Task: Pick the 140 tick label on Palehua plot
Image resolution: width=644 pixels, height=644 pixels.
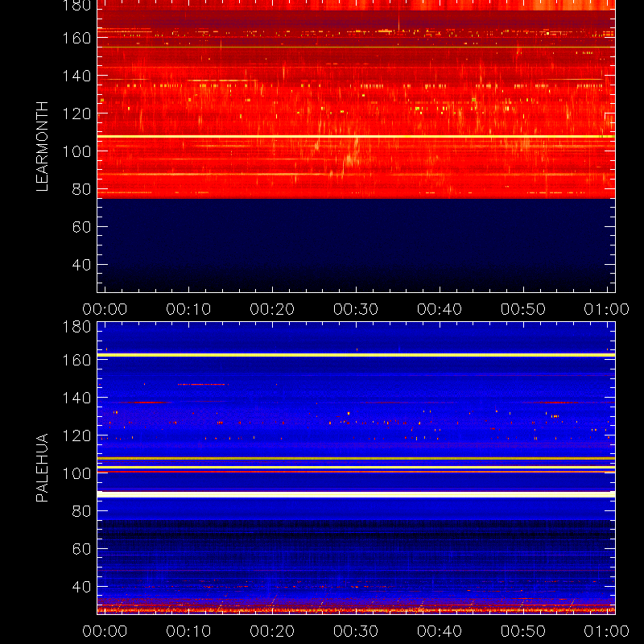Action: 76,398
